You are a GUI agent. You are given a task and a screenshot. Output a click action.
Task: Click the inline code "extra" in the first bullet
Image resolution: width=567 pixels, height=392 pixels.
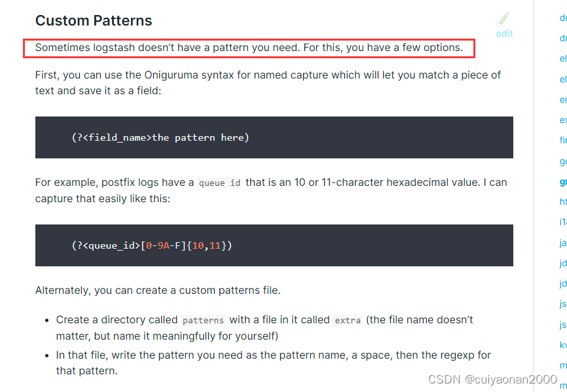click(348, 321)
